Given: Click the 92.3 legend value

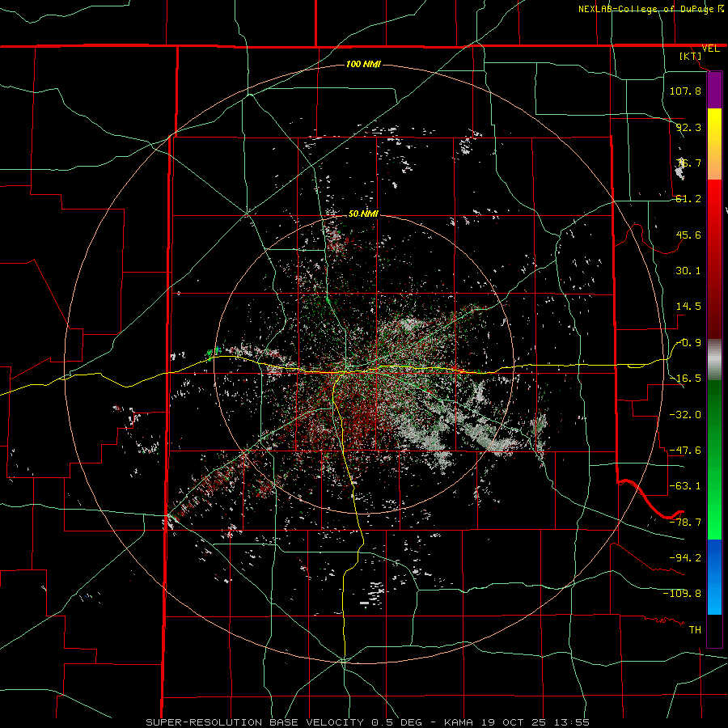Looking at the screenshot, I should (688, 127).
